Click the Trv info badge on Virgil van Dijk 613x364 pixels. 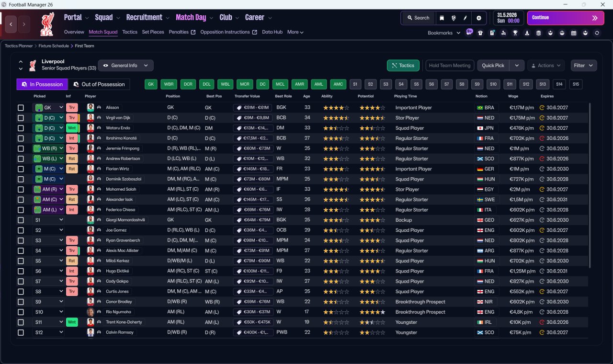(72, 118)
